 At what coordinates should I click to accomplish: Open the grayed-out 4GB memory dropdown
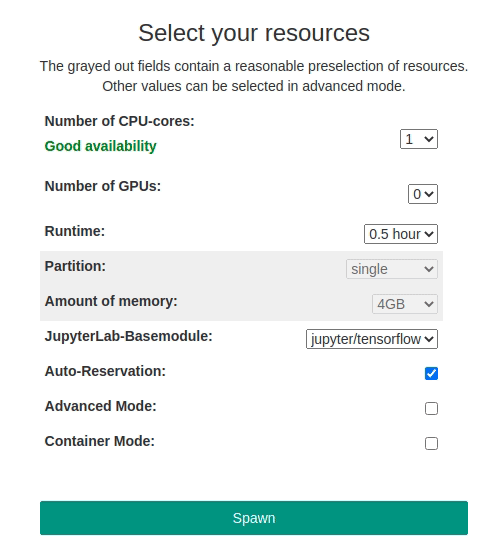[405, 304]
